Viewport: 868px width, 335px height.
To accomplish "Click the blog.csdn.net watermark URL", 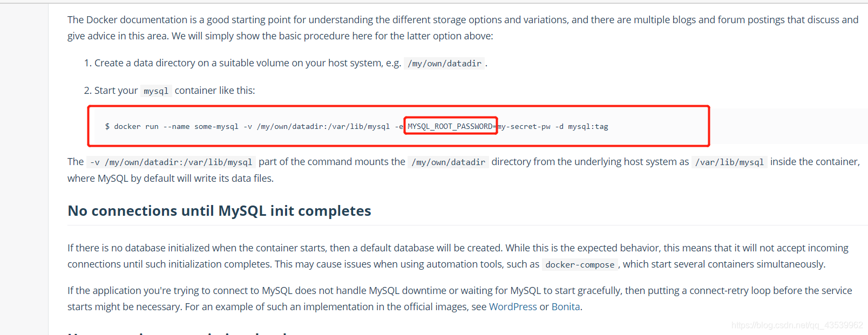I will [797, 325].
